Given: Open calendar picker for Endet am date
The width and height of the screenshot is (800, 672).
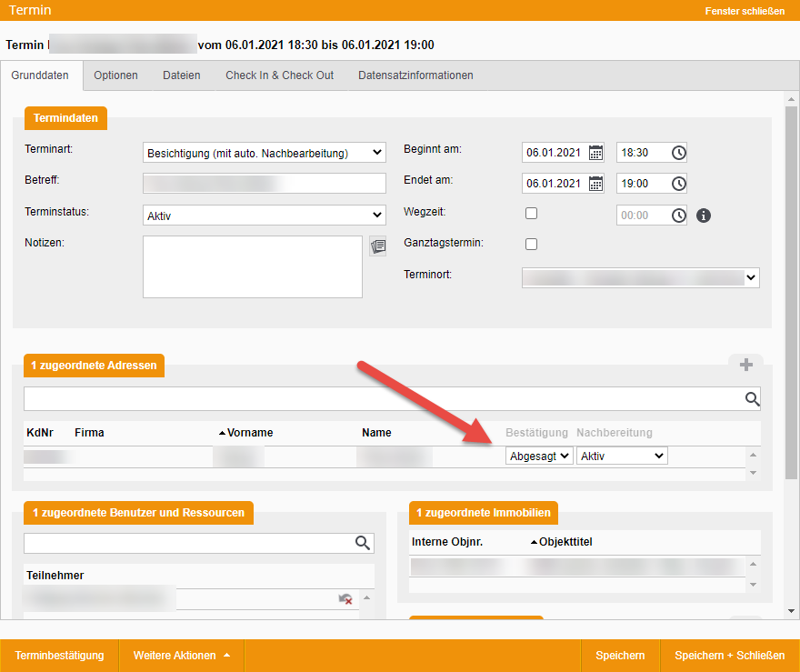Looking at the screenshot, I should [x=595, y=184].
